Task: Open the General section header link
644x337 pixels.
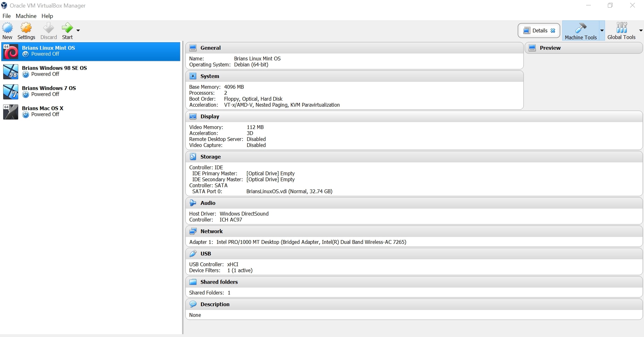Action: tap(210, 48)
